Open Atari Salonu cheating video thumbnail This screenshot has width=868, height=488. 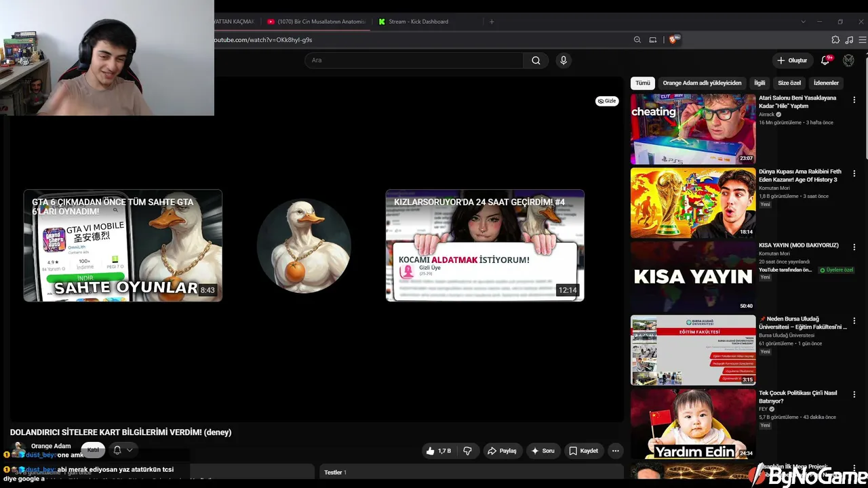(x=693, y=129)
